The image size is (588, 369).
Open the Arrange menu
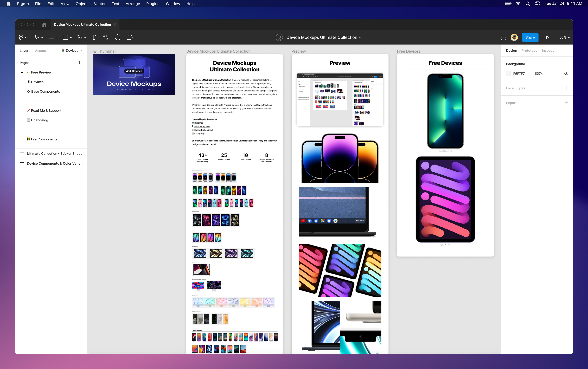click(x=133, y=4)
